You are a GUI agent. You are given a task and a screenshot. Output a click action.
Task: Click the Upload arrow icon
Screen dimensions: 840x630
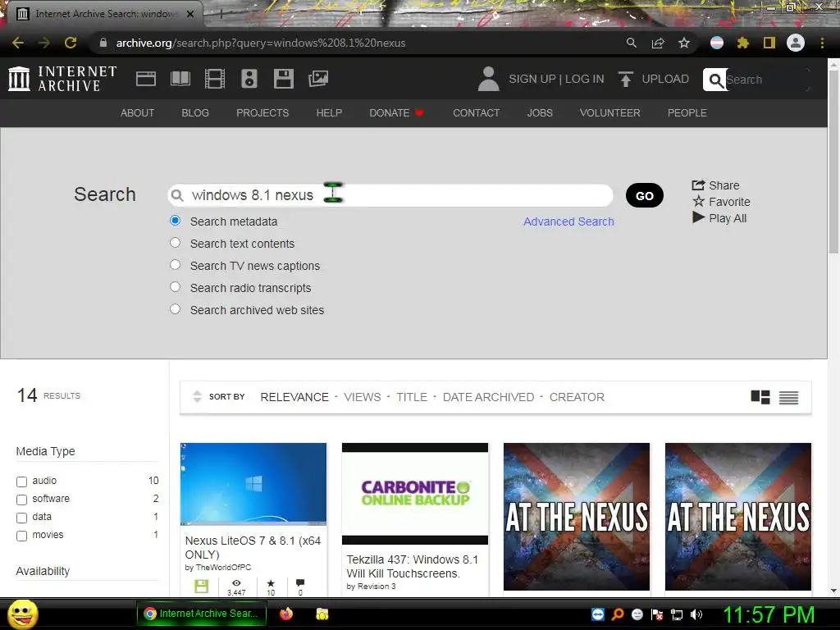(625, 79)
